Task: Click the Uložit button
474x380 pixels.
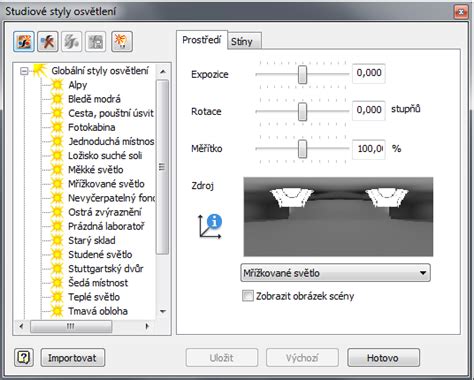Action: (x=222, y=358)
